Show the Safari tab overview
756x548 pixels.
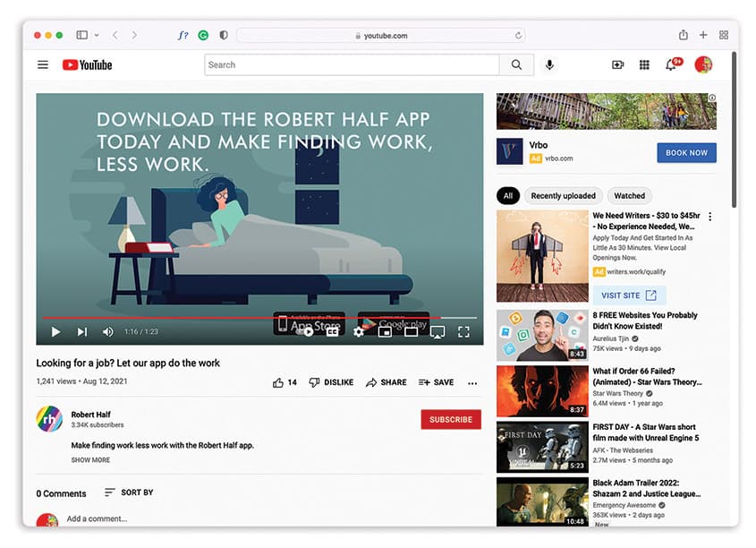(x=724, y=35)
